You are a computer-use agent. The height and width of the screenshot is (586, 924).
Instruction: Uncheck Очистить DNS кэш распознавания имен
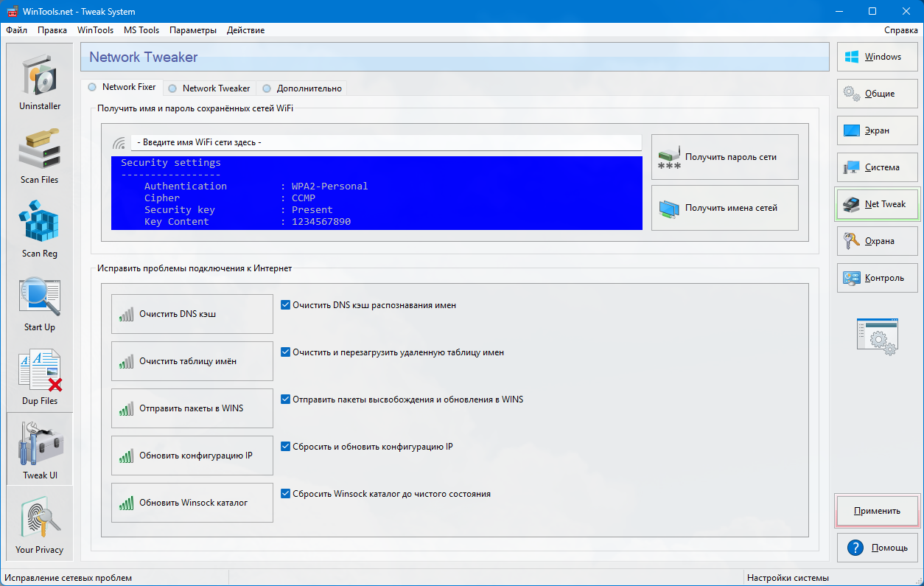[x=286, y=305]
